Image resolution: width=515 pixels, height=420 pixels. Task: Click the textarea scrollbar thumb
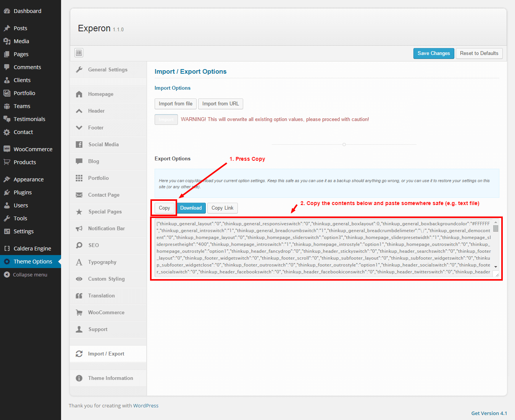point(496,228)
